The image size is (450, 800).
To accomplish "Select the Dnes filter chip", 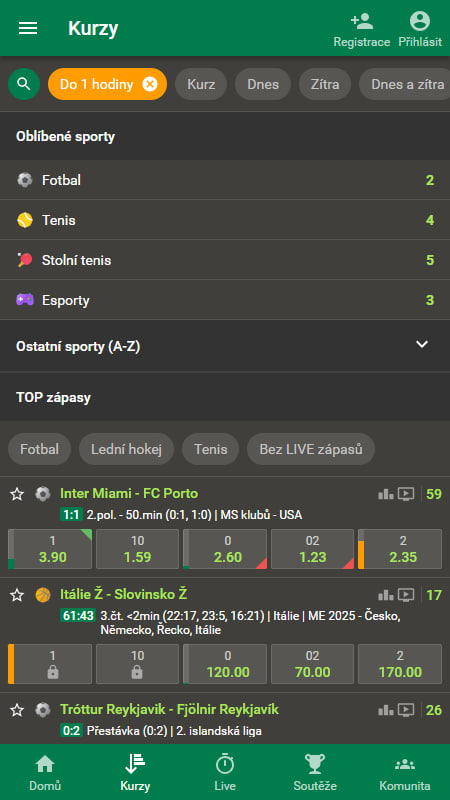I will [x=263, y=84].
